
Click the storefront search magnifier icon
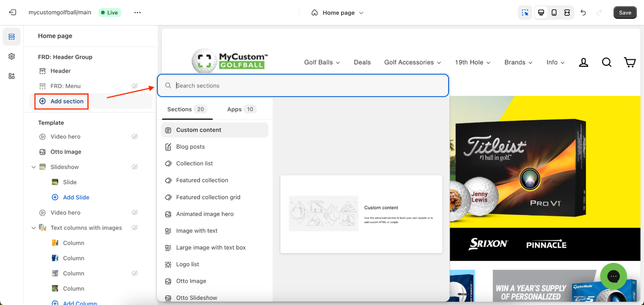point(607,62)
